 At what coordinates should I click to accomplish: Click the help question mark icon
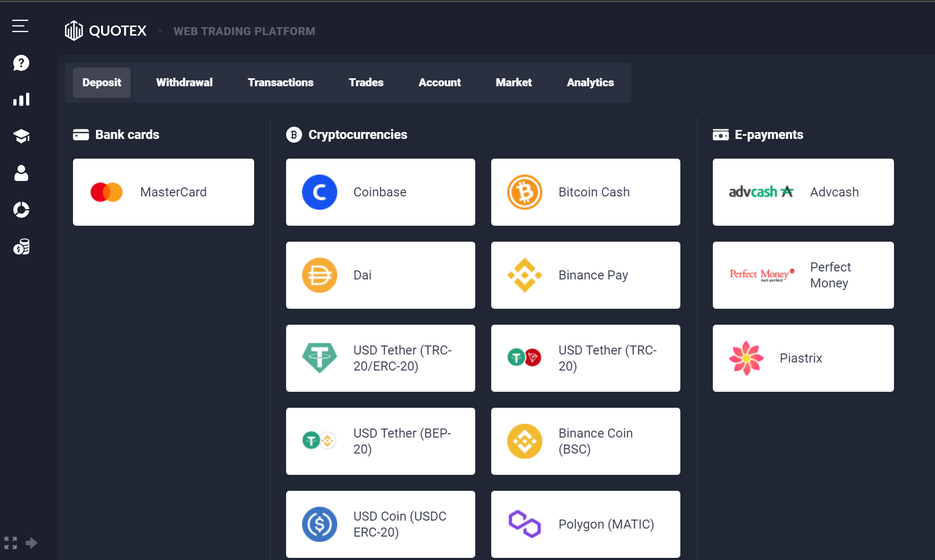(x=21, y=63)
